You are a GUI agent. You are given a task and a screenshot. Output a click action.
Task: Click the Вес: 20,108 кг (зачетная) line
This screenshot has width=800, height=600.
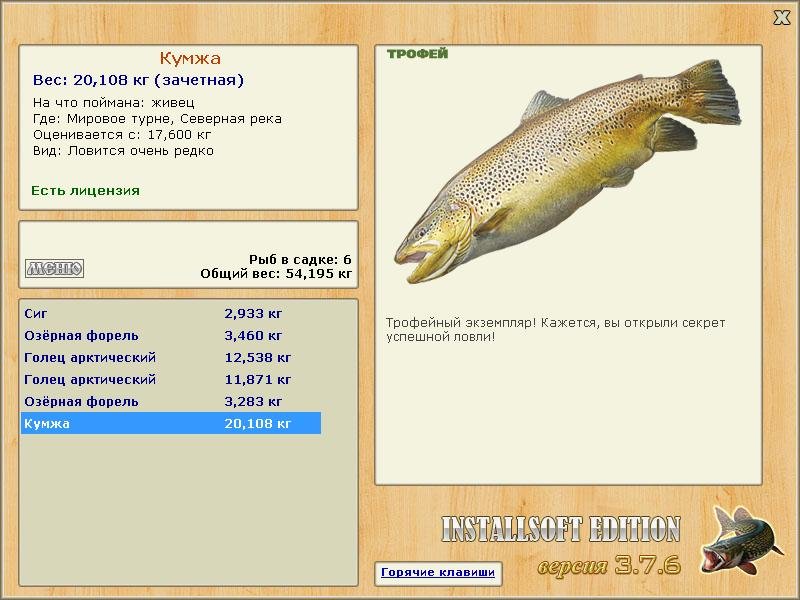138,80
